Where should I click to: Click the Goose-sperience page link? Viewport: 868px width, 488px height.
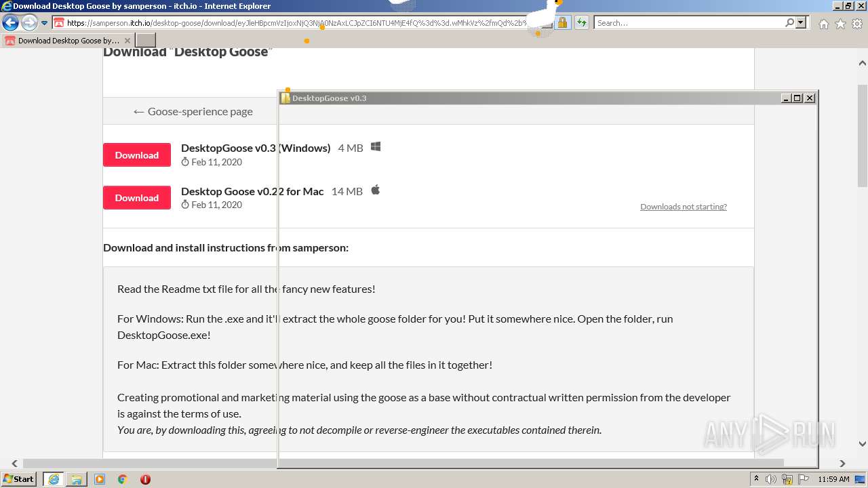[x=193, y=112]
